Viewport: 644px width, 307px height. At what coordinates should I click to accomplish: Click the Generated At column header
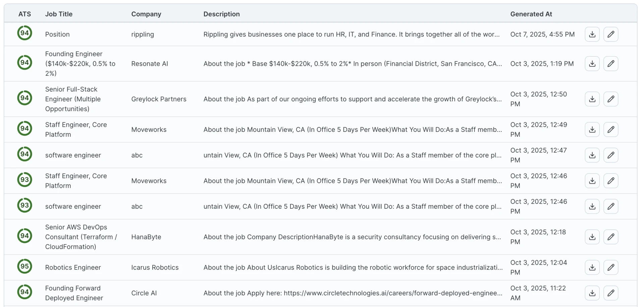(531, 14)
